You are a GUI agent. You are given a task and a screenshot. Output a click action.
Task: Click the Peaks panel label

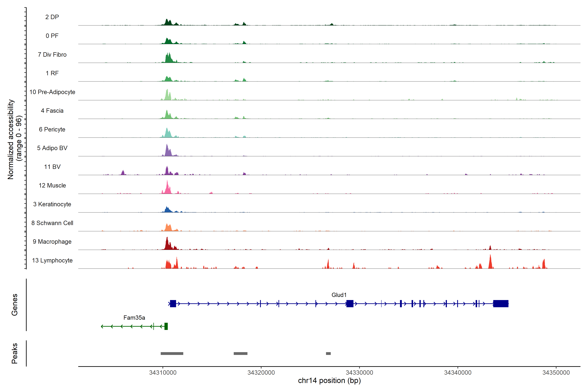pos(15,353)
